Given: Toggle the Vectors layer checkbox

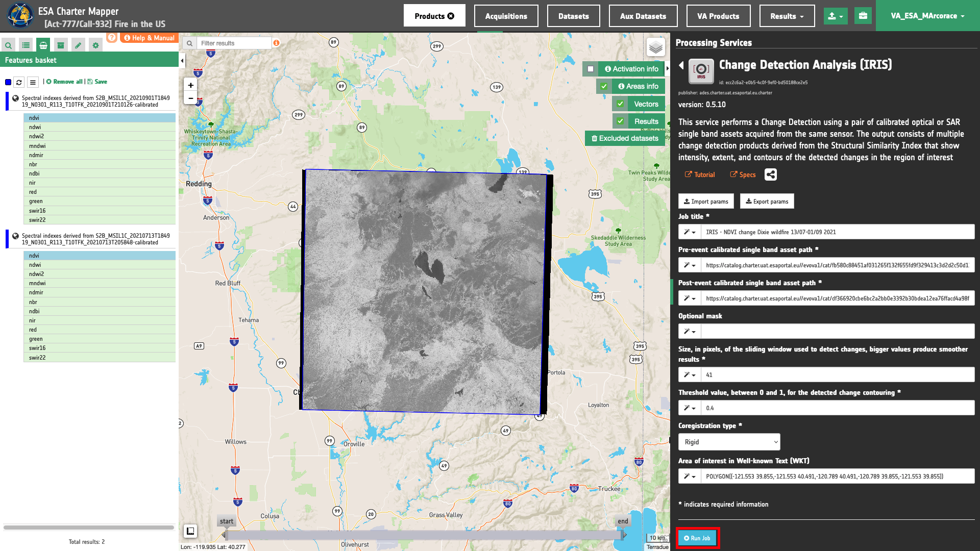Looking at the screenshot, I should coord(620,104).
